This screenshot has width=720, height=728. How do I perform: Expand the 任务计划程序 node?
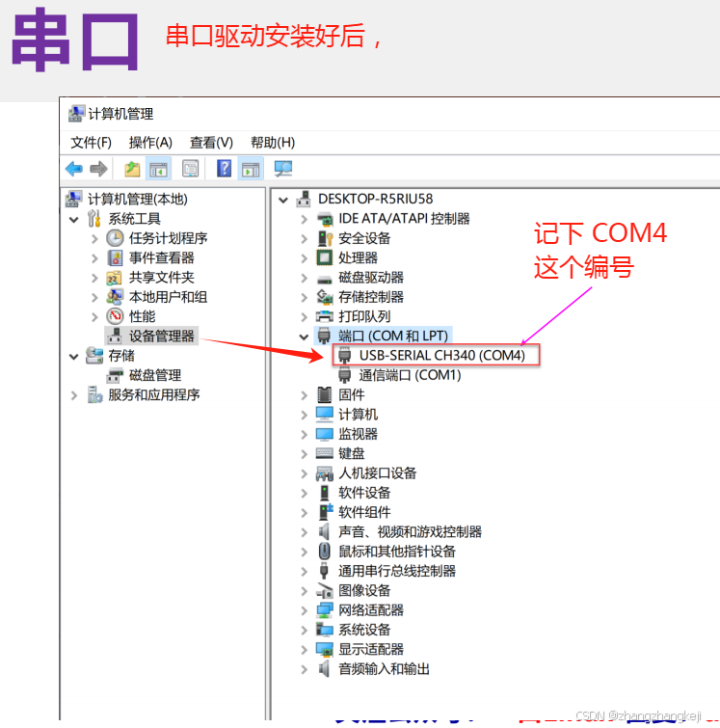pyautogui.click(x=94, y=238)
